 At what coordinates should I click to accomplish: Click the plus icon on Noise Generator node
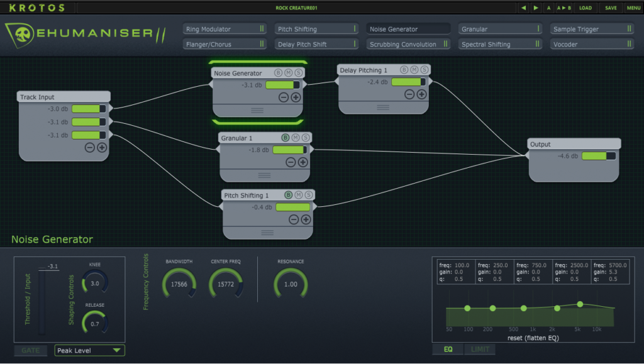pos(296,97)
